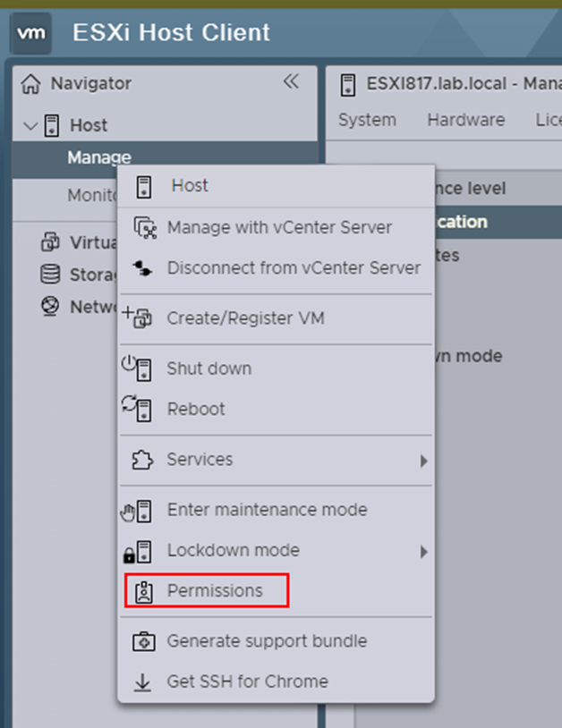Screen dimensions: 562x728
Task: Click the Networking globe icon in Navigator
Action: point(51,307)
